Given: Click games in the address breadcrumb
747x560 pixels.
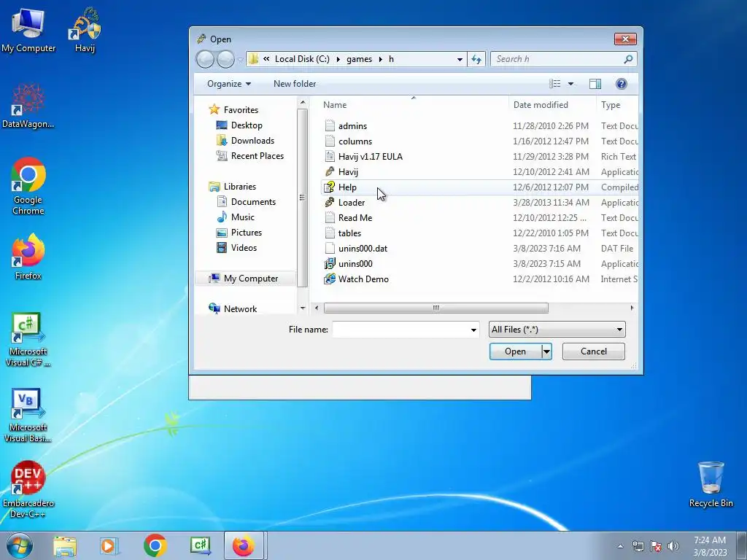Looking at the screenshot, I should click(359, 59).
